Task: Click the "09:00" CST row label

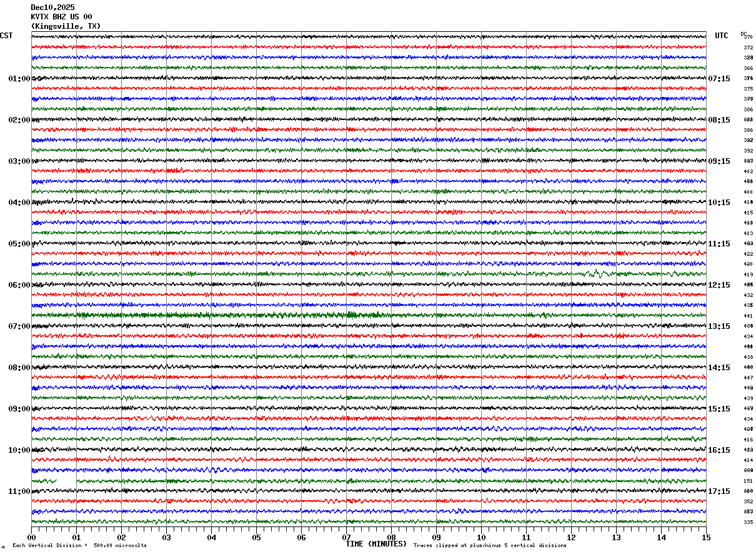Action: [x=19, y=409]
